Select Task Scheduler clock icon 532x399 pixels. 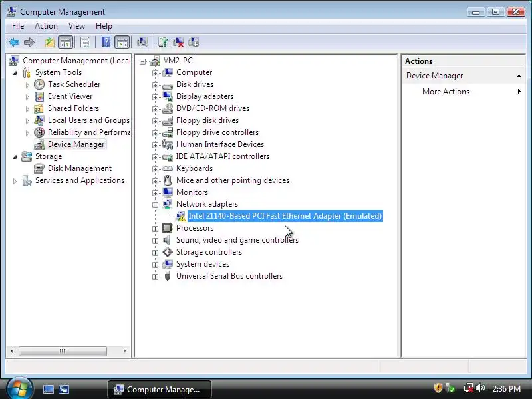(39, 84)
